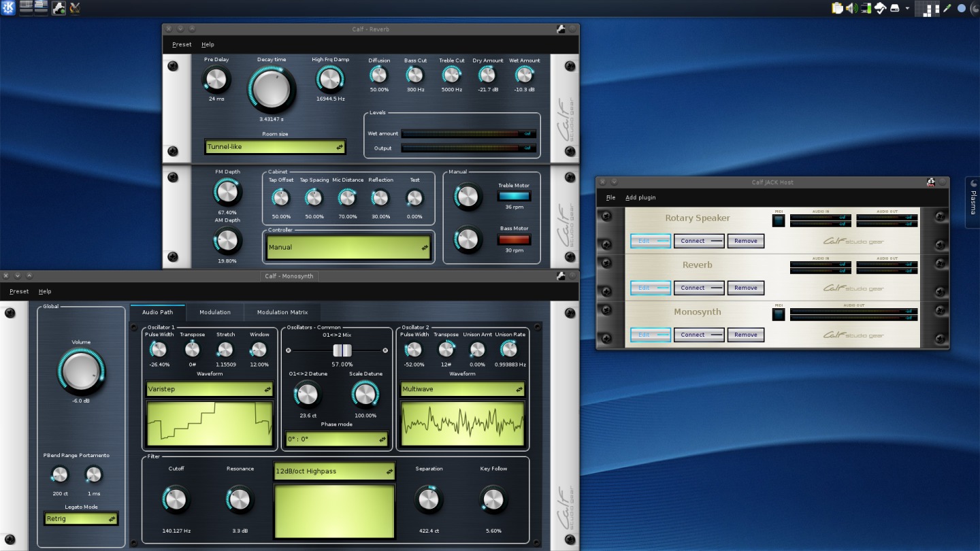Open the Room size dropdown showing Tunnel-like
The width and height of the screenshot is (980, 551).
275,147
